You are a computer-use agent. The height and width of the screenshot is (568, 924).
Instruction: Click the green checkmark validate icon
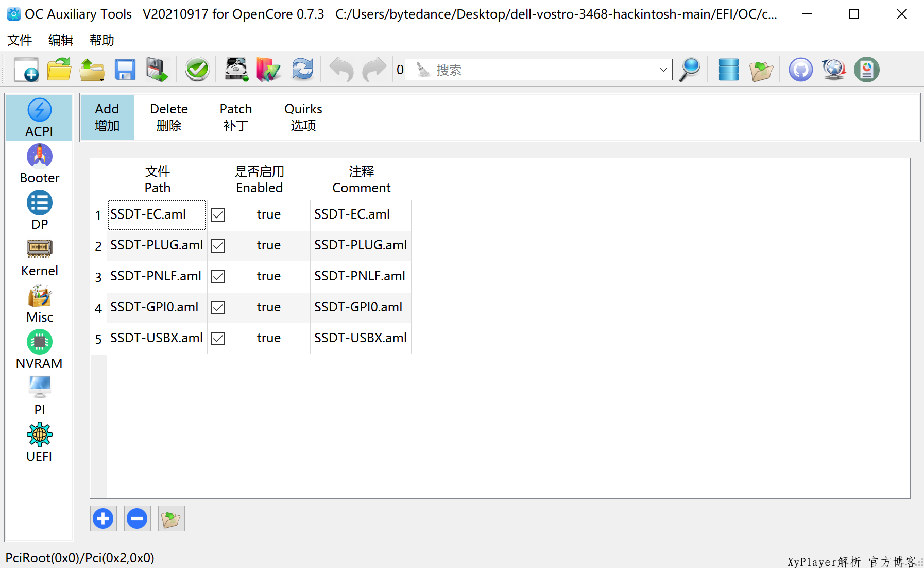197,70
